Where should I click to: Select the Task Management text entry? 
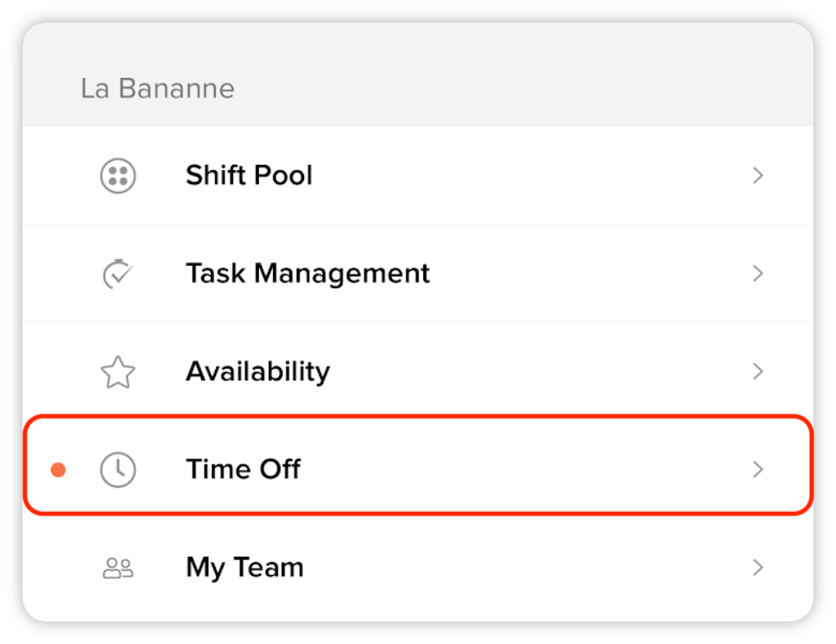coord(307,274)
